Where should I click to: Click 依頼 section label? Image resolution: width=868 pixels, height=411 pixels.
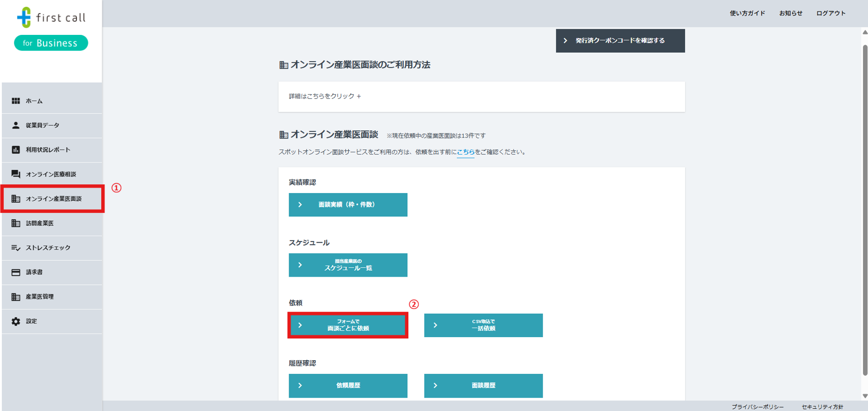(296, 303)
